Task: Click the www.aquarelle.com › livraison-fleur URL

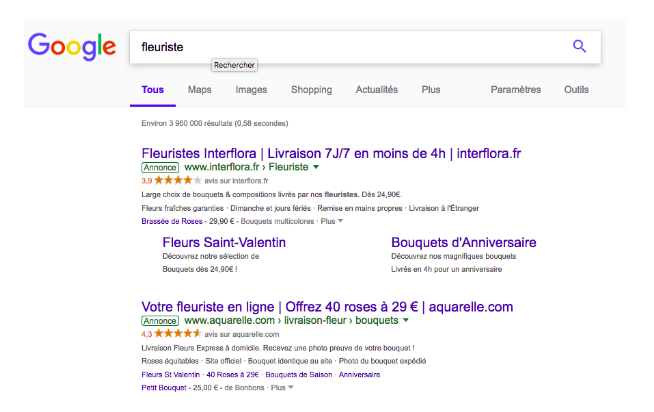Action: (292, 321)
